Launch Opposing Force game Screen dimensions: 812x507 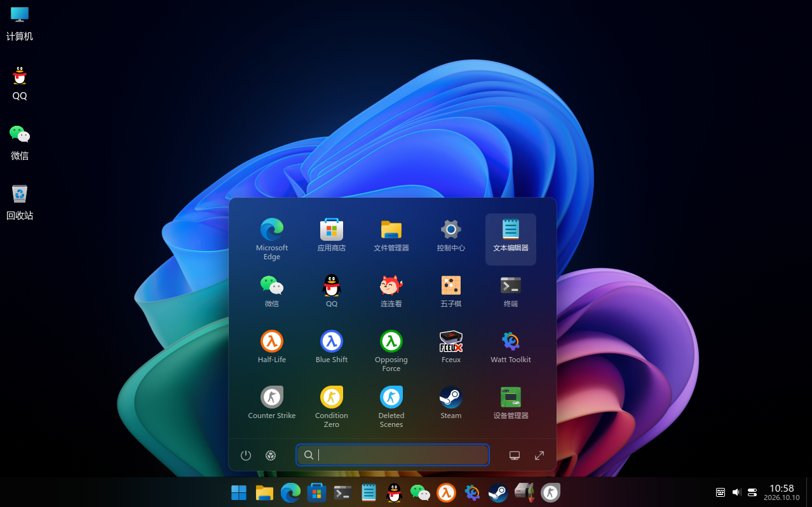(391, 351)
